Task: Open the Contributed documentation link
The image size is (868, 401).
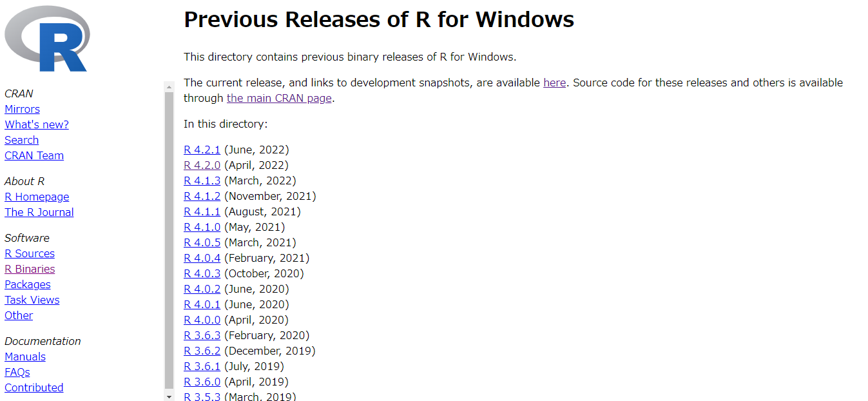Action: pyautogui.click(x=34, y=387)
